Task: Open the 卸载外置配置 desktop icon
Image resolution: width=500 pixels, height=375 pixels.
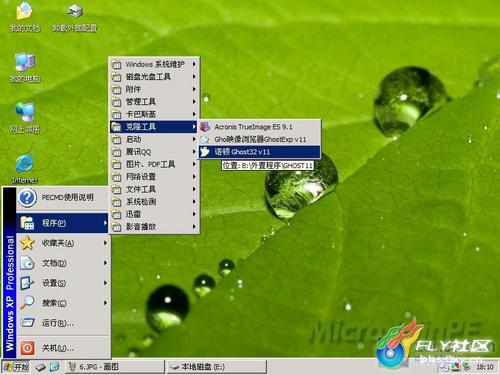Action: click(75, 17)
